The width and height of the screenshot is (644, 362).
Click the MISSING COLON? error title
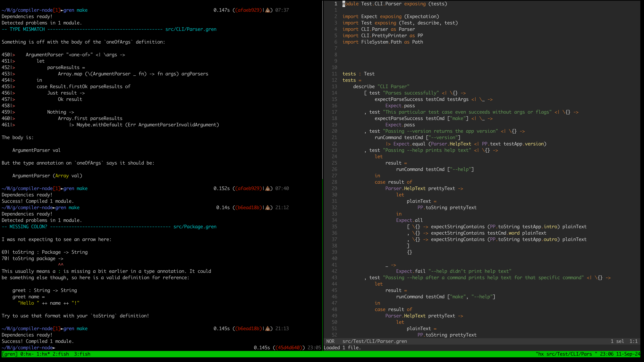pos(28,227)
